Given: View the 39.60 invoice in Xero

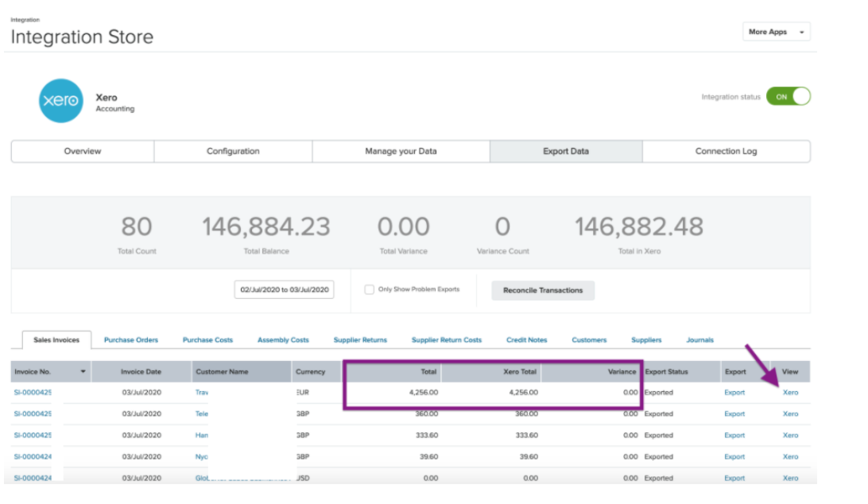Looking at the screenshot, I should [790, 457].
